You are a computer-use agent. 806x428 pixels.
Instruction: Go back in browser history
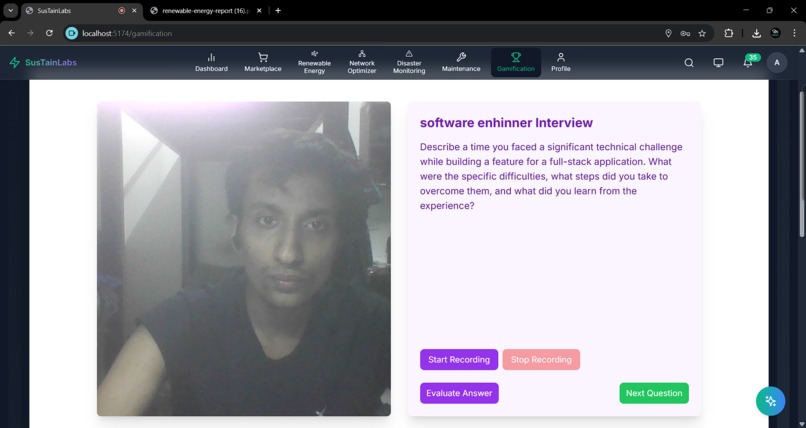click(x=11, y=33)
